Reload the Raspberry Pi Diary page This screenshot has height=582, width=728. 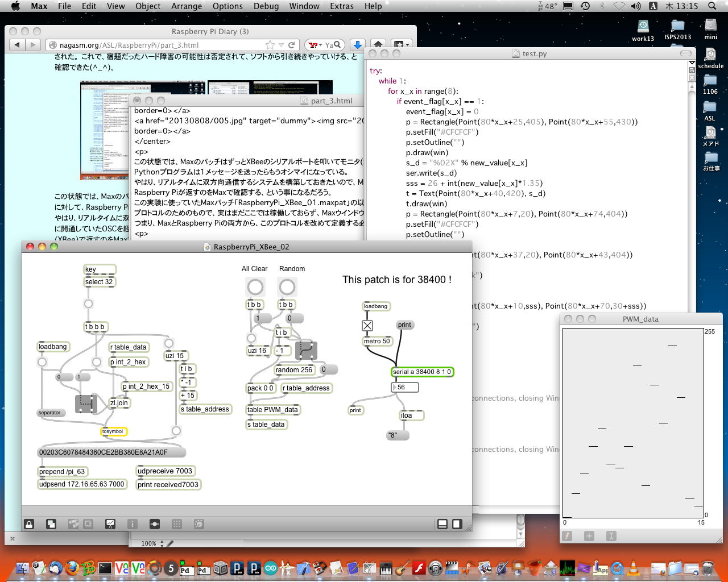click(x=292, y=45)
